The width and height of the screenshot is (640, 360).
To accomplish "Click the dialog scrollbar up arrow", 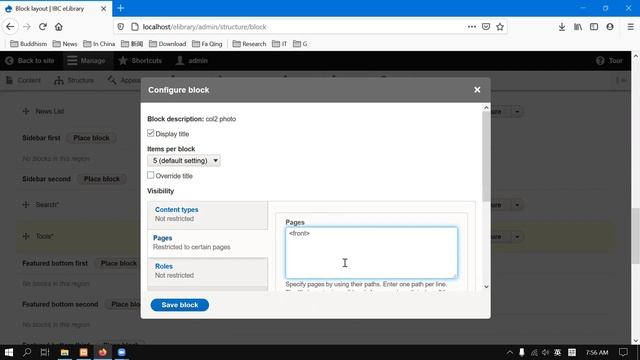I will [x=486, y=108].
